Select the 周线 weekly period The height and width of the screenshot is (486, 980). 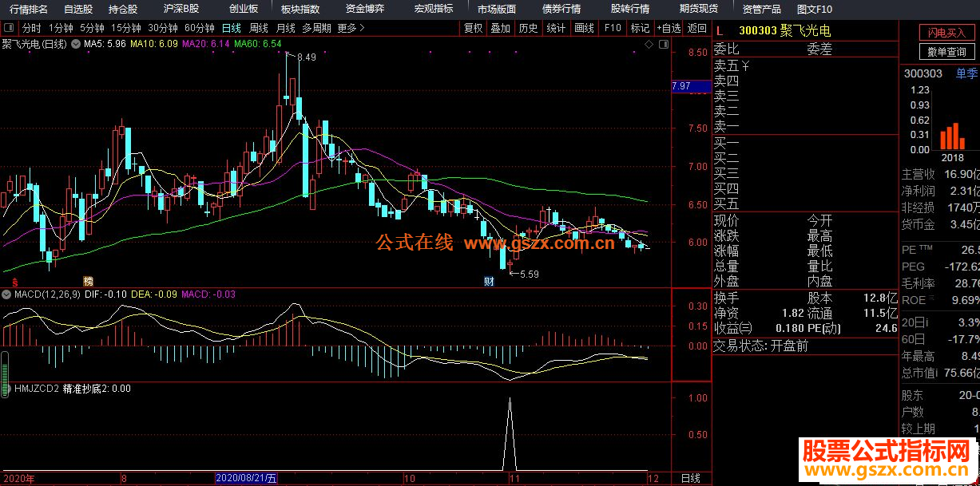tap(259, 28)
